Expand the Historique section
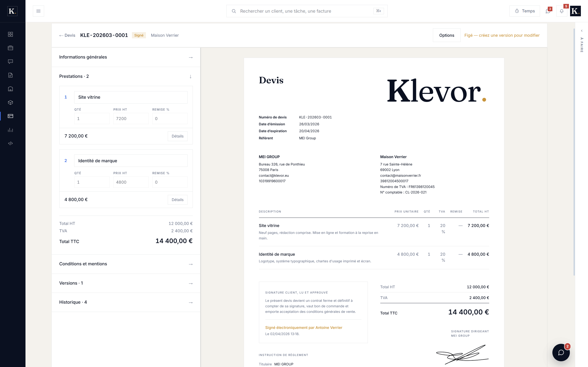The image size is (588, 367). click(x=126, y=302)
